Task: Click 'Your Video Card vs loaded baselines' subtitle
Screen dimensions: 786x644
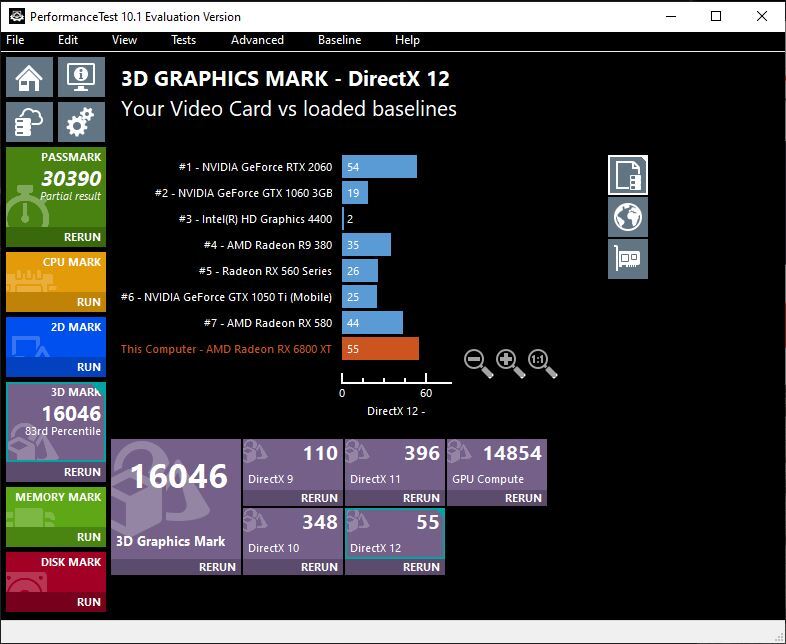Action: point(289,109)
